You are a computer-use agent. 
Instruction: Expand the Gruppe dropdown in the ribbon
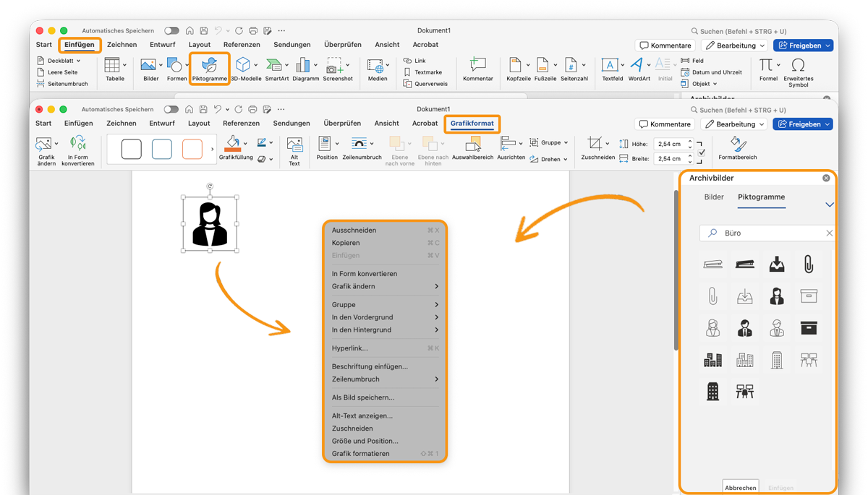[550, 143]
